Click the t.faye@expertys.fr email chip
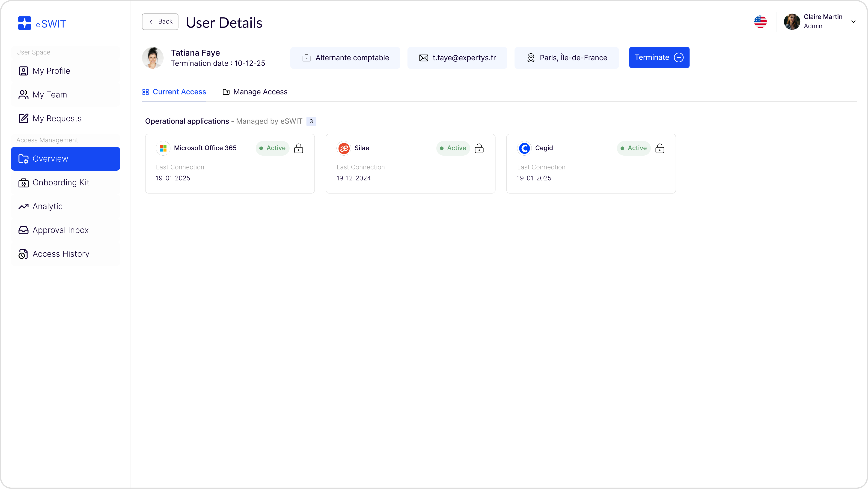 [457, 58]
